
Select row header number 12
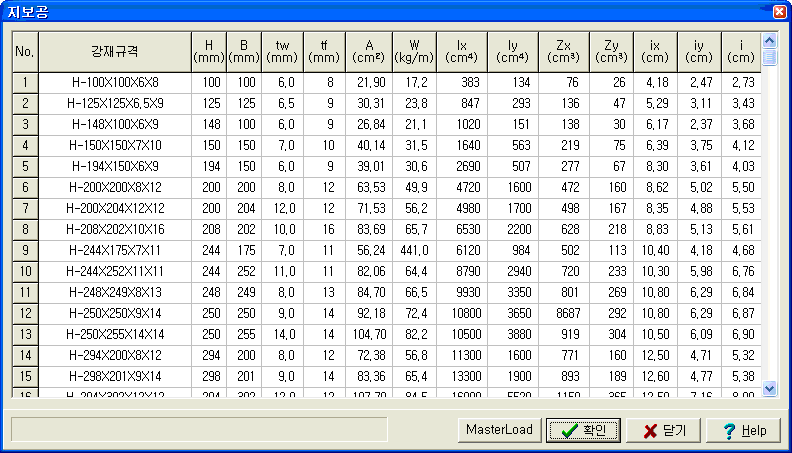tap(25, 314)
